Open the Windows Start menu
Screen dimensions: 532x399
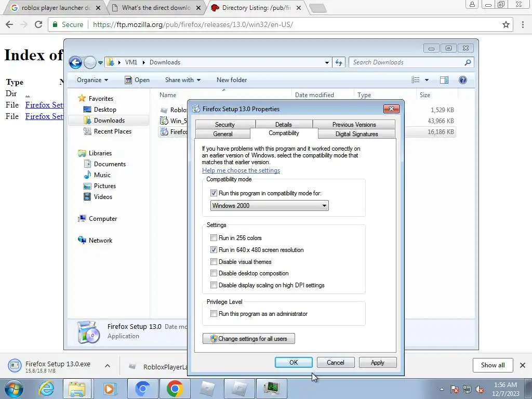14,389
